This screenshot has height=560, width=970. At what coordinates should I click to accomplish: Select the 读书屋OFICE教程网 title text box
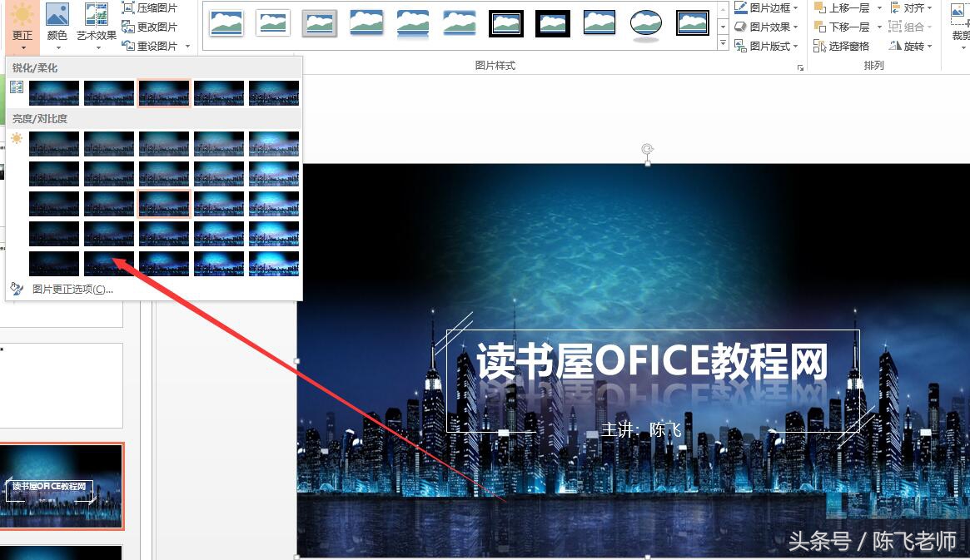tap(652, 361)
